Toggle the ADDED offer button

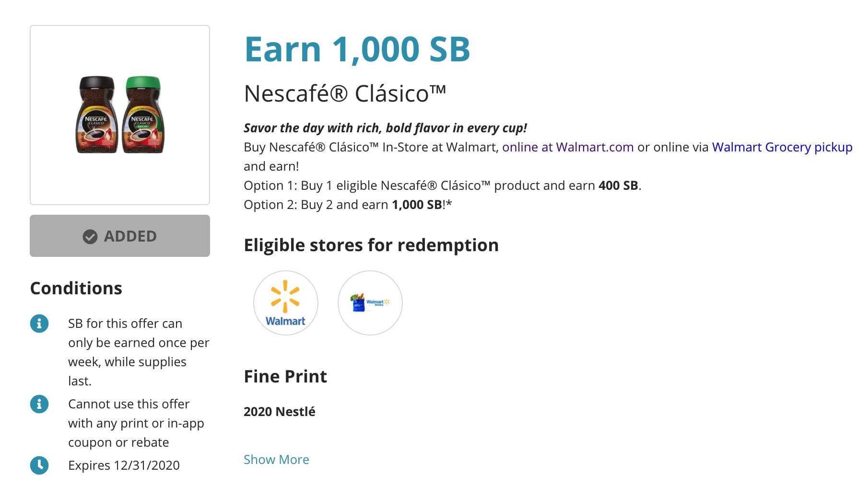(x=120, y=236)
